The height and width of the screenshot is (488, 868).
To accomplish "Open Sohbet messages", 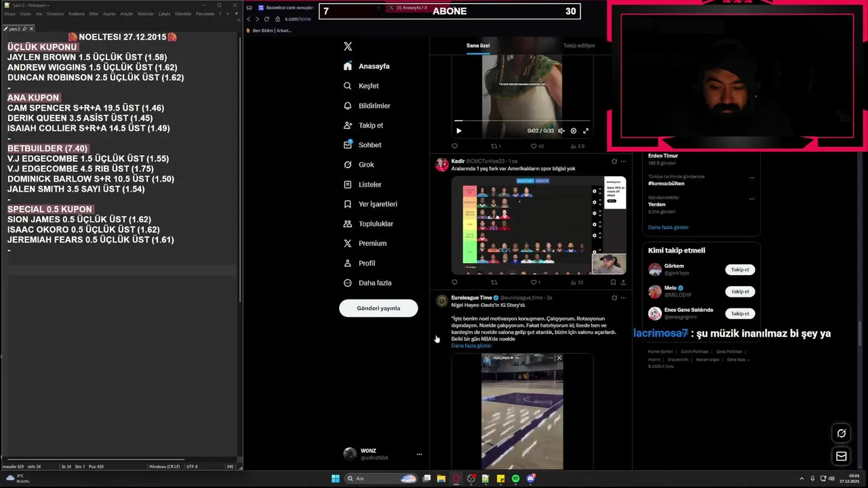I will (x=362, y=145).
